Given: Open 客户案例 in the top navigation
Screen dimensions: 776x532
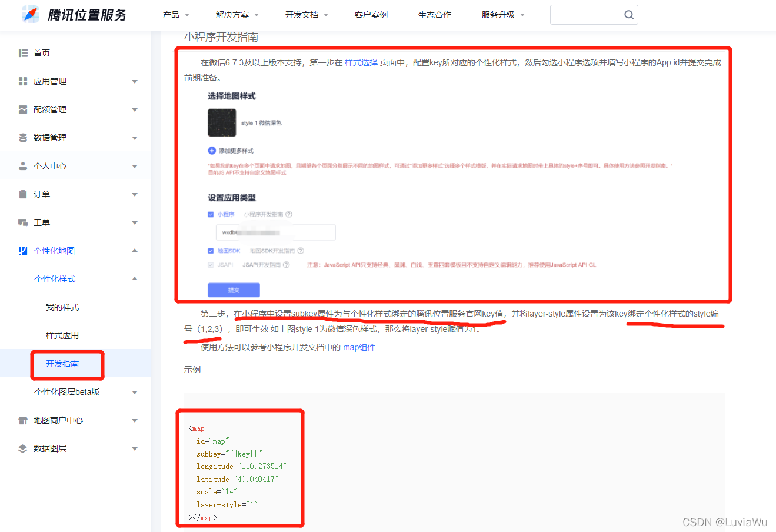Looking at the screenshot, I should (x=371, y=15).
